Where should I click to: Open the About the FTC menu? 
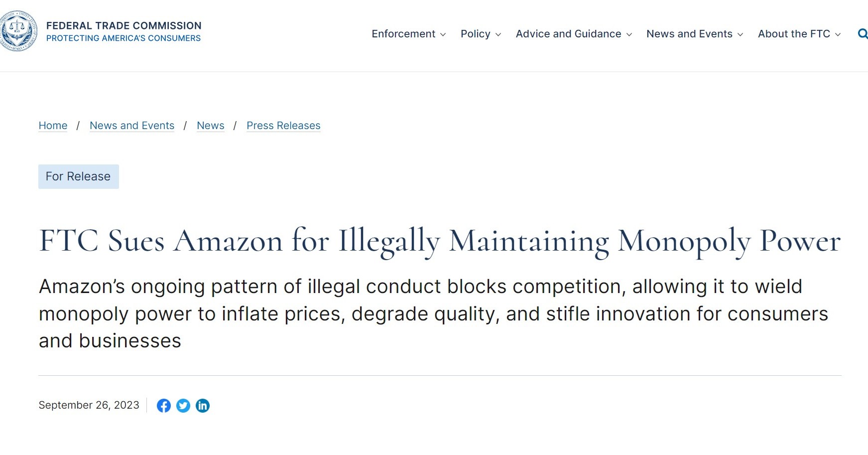tap(794, 34)
